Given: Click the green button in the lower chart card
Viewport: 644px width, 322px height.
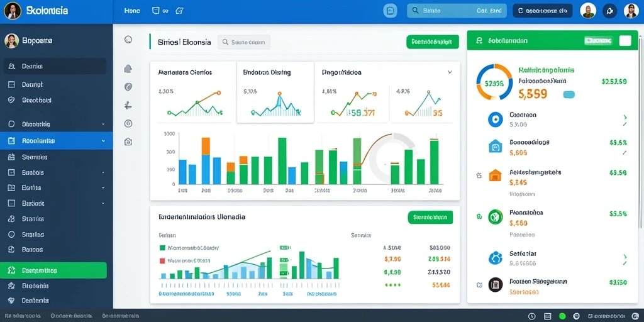Looking at the screenshot, I should pyautogui.click(x=430, y=217).
